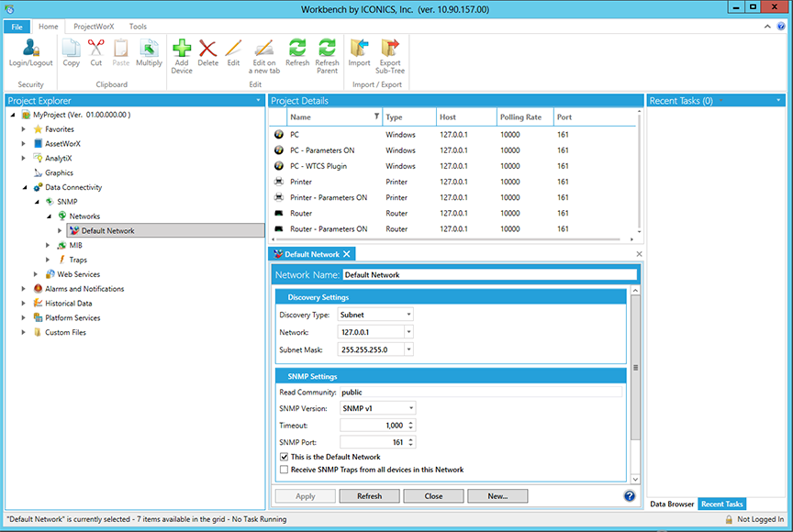Screen dimensions: 793x532
Task: Expand the Default Network tree node
Action: point(60,231)
